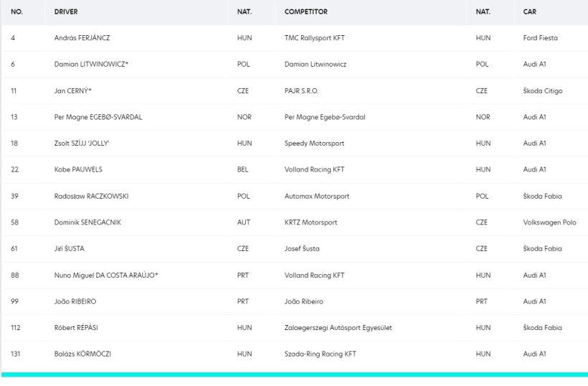Click the NO. column header
588x386 pixels.
point(17,11)
